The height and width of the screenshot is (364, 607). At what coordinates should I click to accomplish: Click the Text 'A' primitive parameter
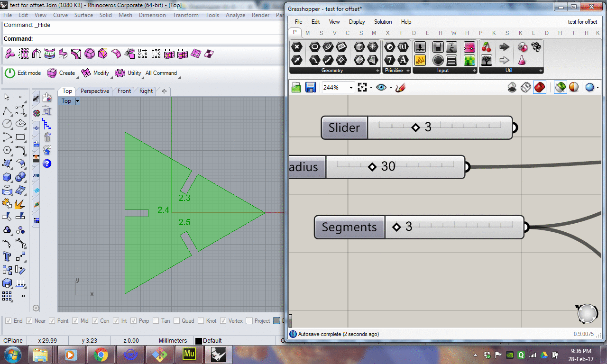point(403,60)
